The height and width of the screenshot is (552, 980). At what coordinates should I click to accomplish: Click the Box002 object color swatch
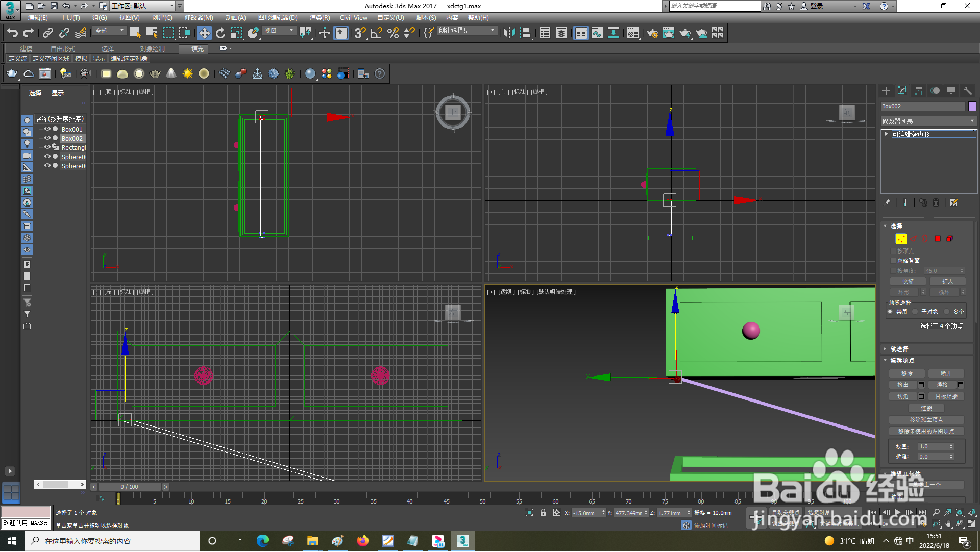coord(972,106)
